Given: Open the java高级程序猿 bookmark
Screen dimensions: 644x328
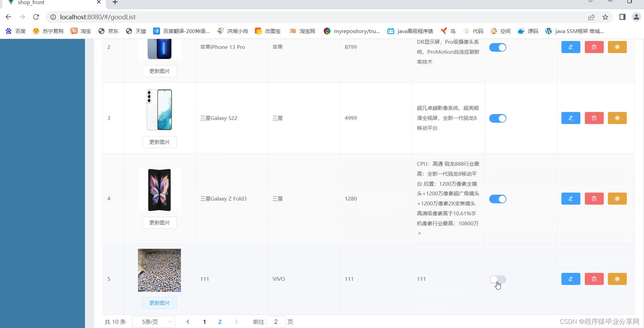Looking at the screenshot, I should [x=410, y=31].
